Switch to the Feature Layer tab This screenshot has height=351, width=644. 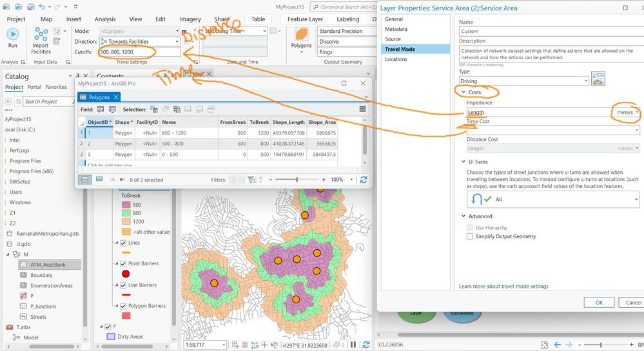[x=305, y=19]
